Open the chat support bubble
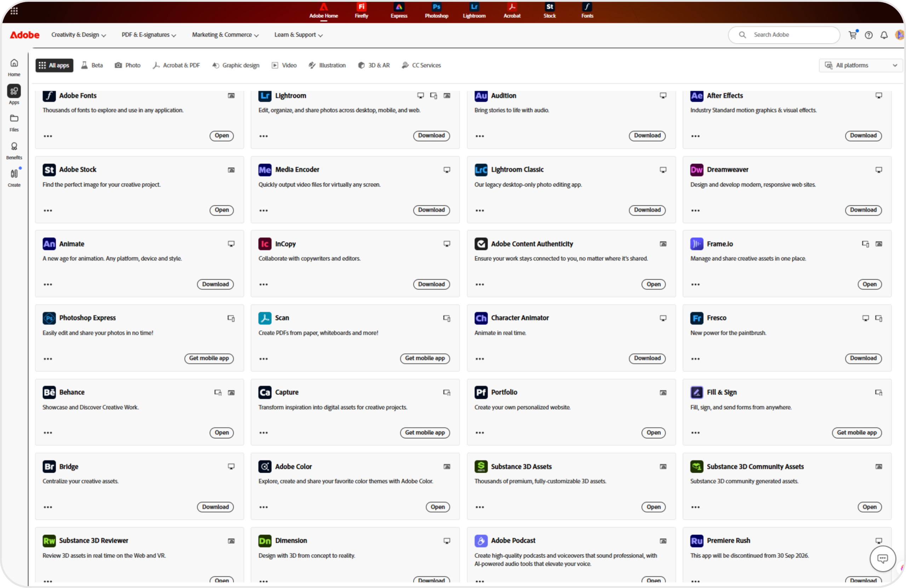The height and width of the screenshot is (588, 906). [882, 558]
